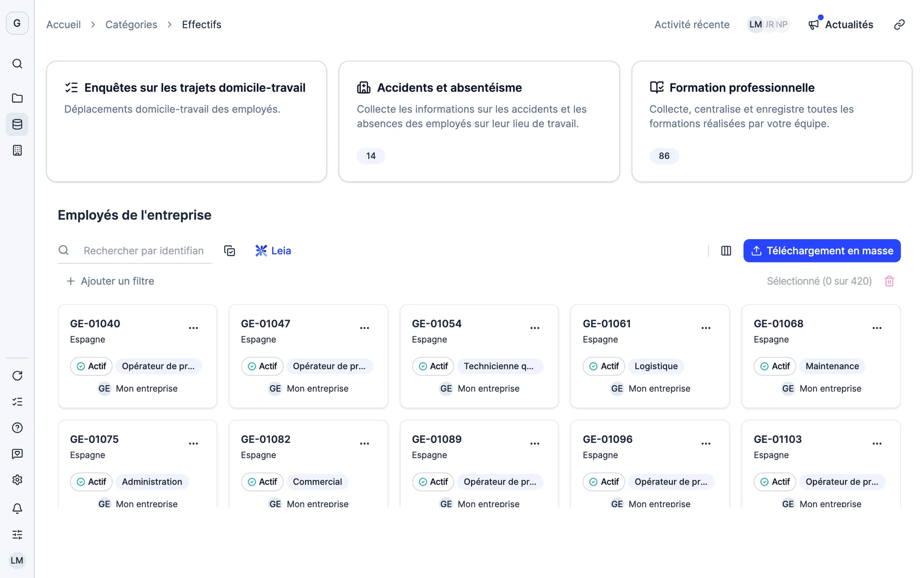Click the G workspace logo

[17, 23]
